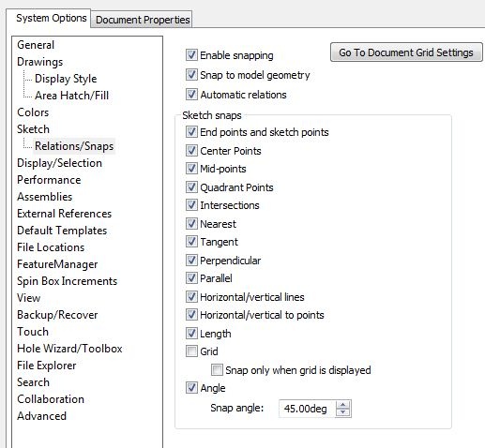This screenshot has height=448, width=485.
Task: Uncheck the Angle snap option
Action: click(x=191, y=388)
